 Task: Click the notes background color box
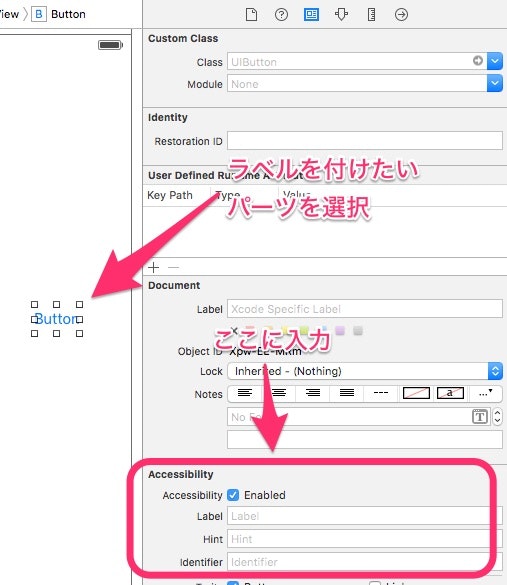416,393
